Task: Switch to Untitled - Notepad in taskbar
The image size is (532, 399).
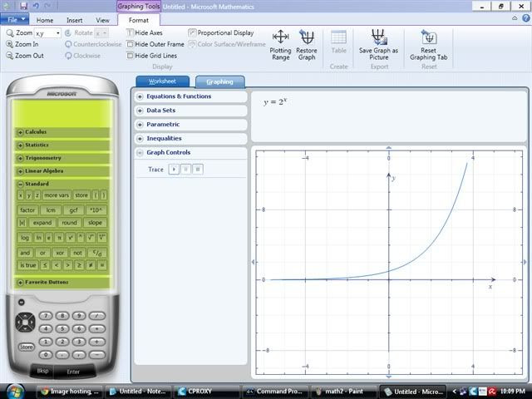Action: pyautogui.click(x=138, y=392)
